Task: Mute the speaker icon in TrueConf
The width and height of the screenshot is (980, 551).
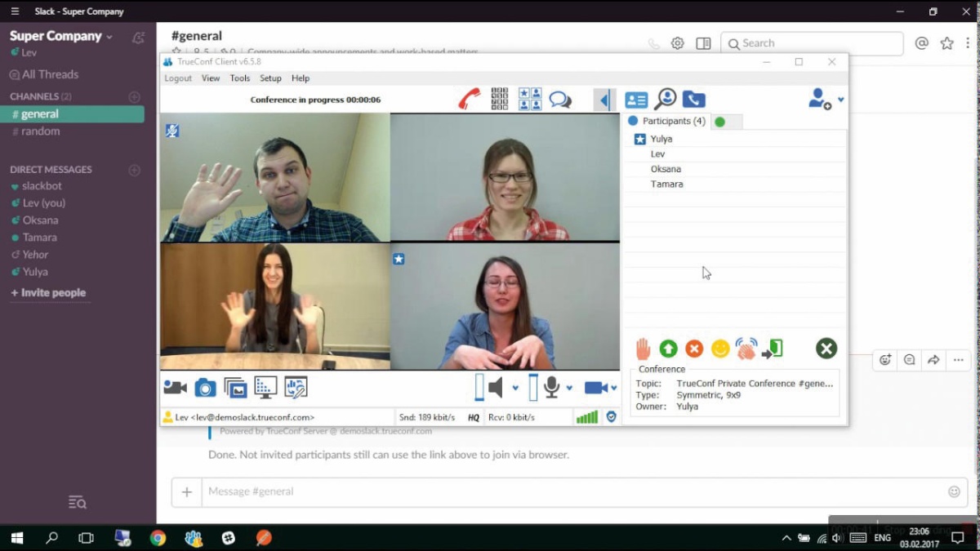Action: 496,388
